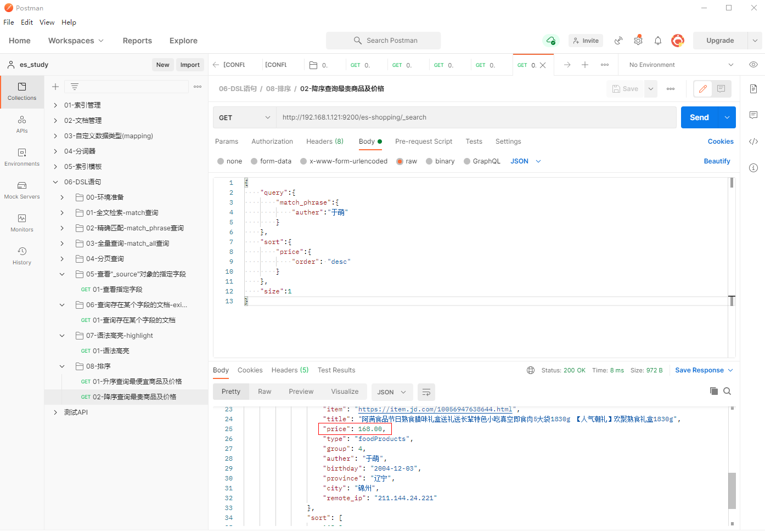Open the No Environment selector

[680, 65]
